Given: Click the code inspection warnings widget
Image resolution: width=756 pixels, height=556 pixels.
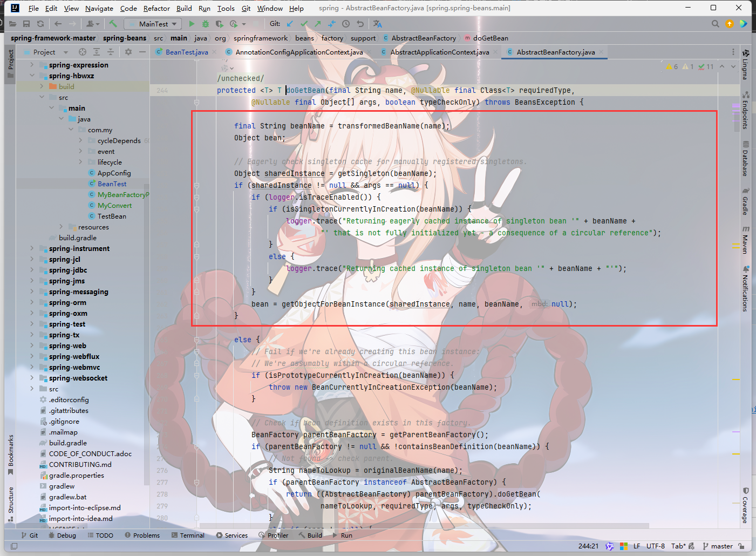Looking at the screenshot, I should pyautogui.click(x=690, y=66).
